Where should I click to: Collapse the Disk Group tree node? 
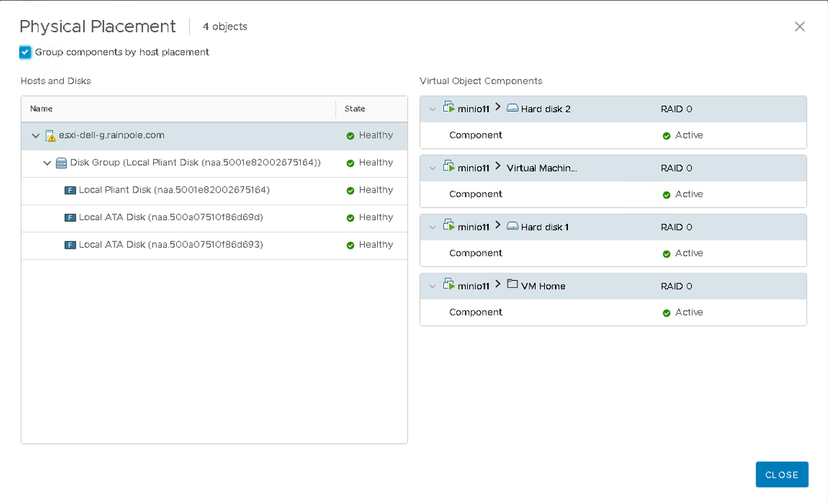(x=48, y=163)
